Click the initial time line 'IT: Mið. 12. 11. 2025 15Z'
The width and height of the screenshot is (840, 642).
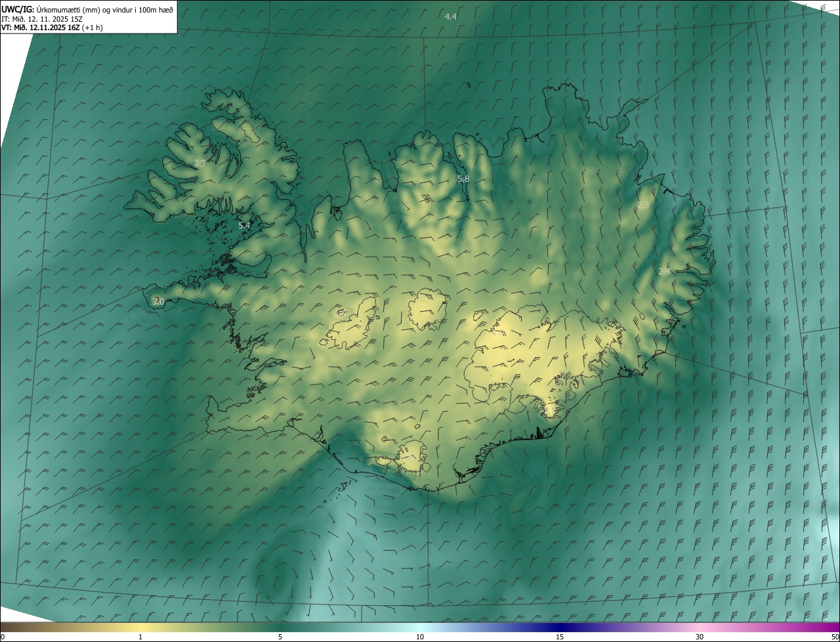click(42, 19)
